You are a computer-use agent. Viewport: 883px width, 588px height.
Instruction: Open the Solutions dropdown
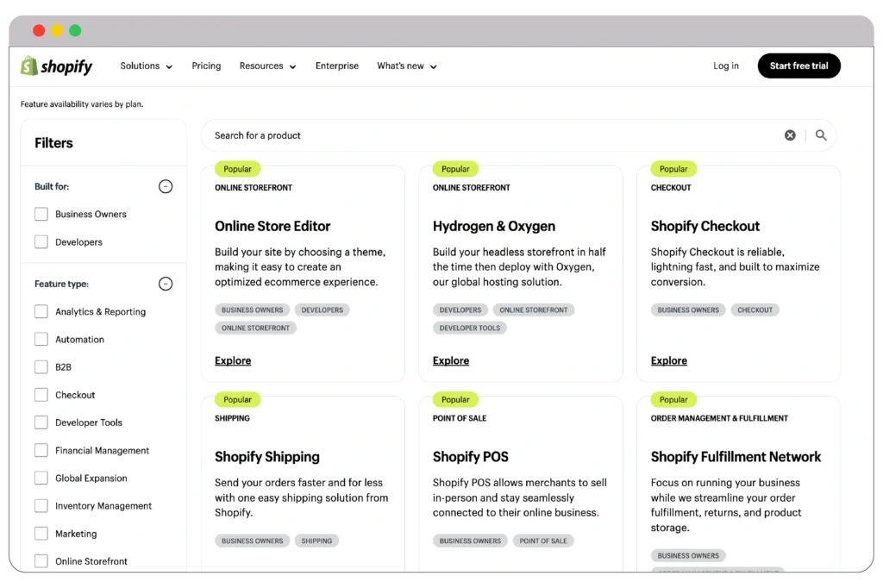tap(145, 66)
